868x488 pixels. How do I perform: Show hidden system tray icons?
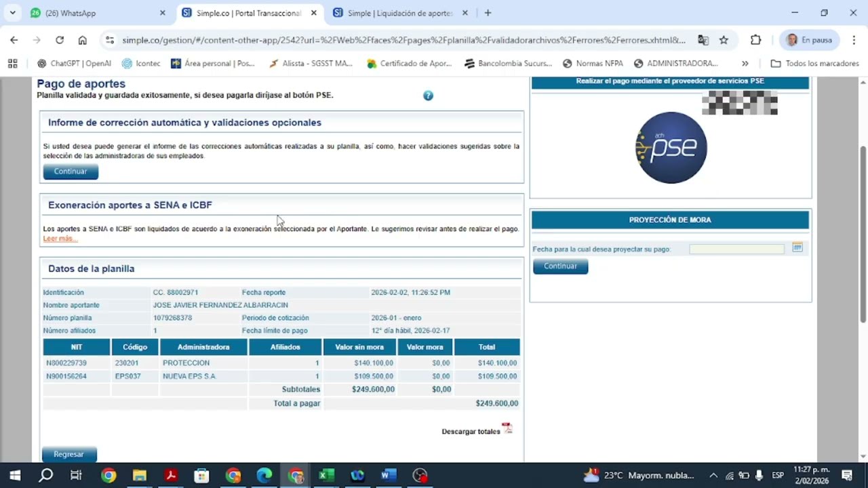pyautogui.click(x=713, y=475)
